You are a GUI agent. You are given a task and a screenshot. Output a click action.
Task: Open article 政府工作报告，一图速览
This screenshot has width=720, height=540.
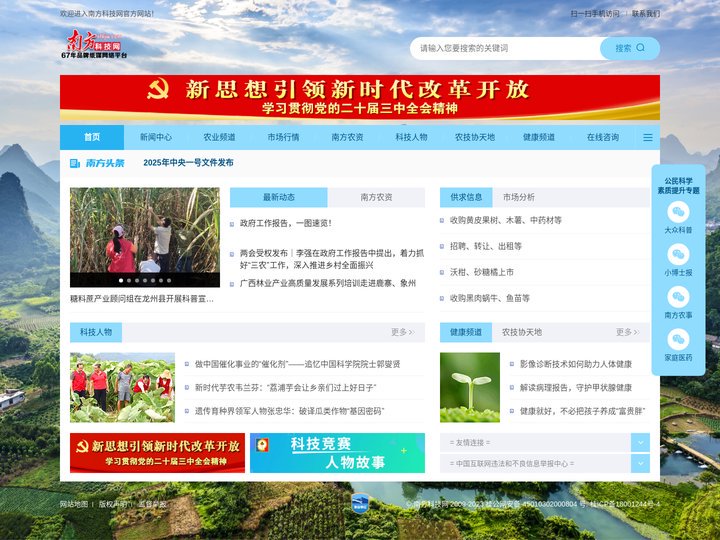click(286, 224)
